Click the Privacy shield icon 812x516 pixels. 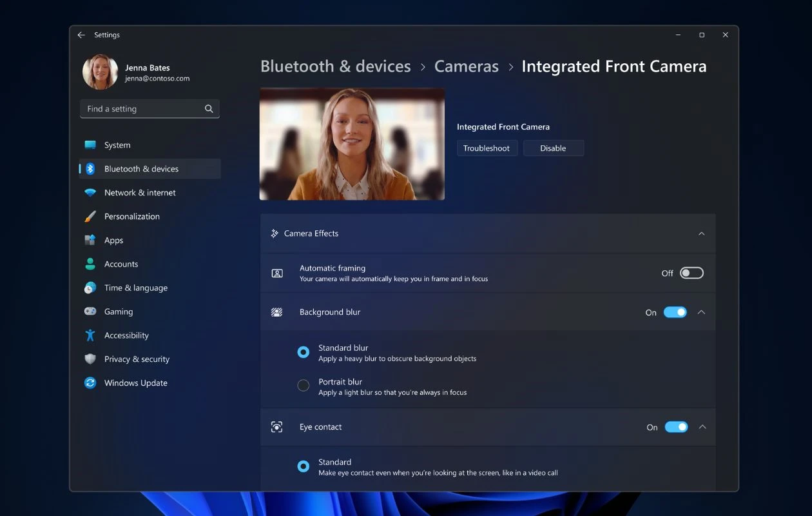[90, 359]
